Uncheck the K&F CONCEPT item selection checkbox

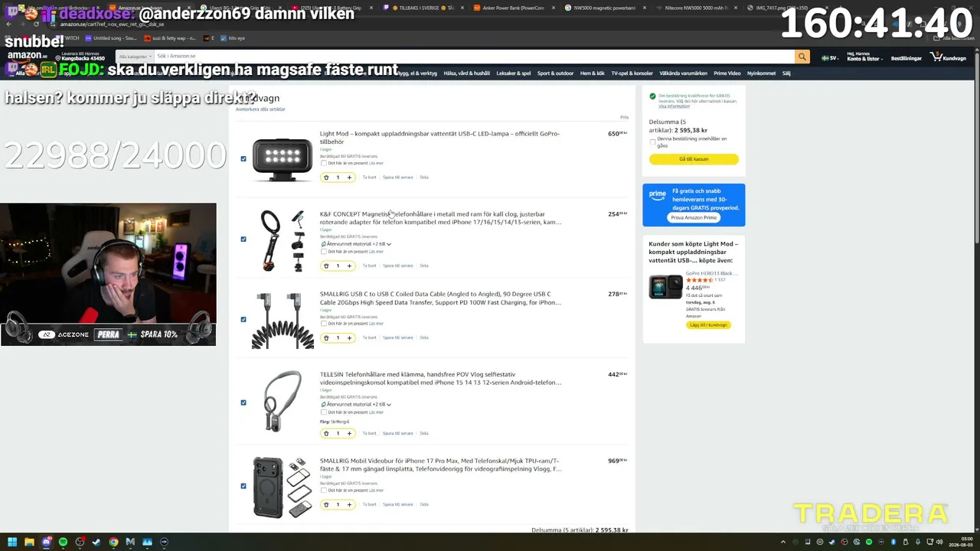(x=243, y=240)
